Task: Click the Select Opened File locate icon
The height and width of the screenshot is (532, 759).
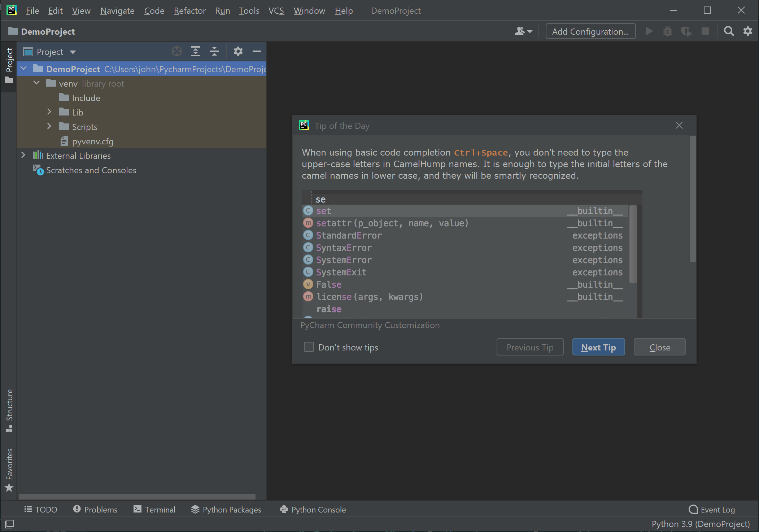Action: pyautogui.click(x=177, y=52)
